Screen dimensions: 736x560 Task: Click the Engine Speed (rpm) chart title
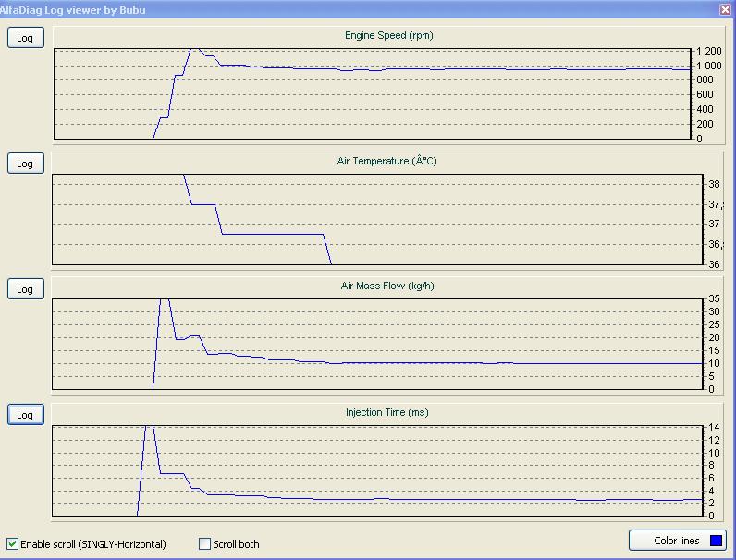(x=388, y=36)
